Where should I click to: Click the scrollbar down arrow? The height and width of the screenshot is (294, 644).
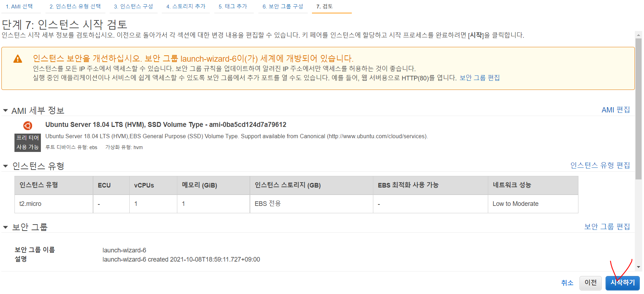pos(638,267)
